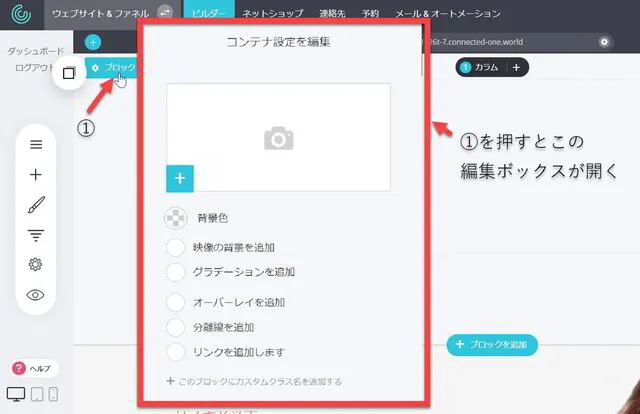Toggle オーバーレイを追加 option
Viewport: 640px width, 414px height.
click(x=176, y=302)
